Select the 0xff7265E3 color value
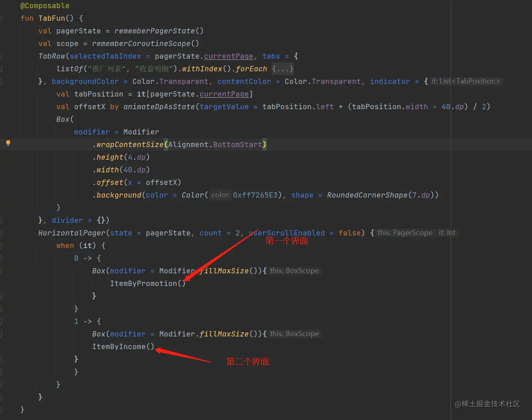 (255, 195)
